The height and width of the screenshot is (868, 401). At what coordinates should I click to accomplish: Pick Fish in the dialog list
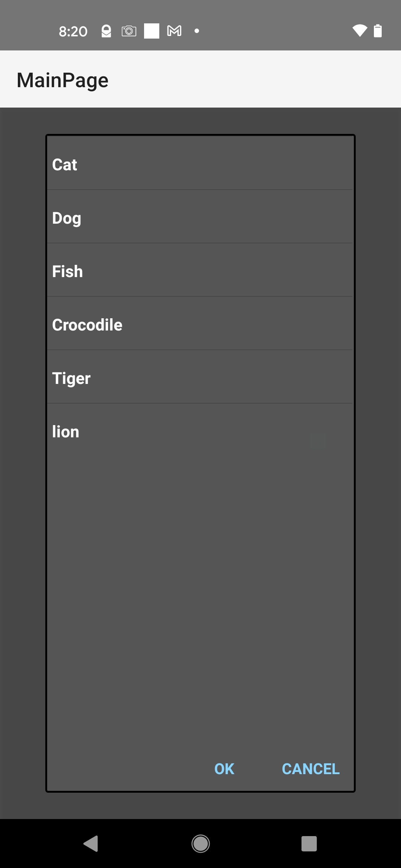[200, 272]
